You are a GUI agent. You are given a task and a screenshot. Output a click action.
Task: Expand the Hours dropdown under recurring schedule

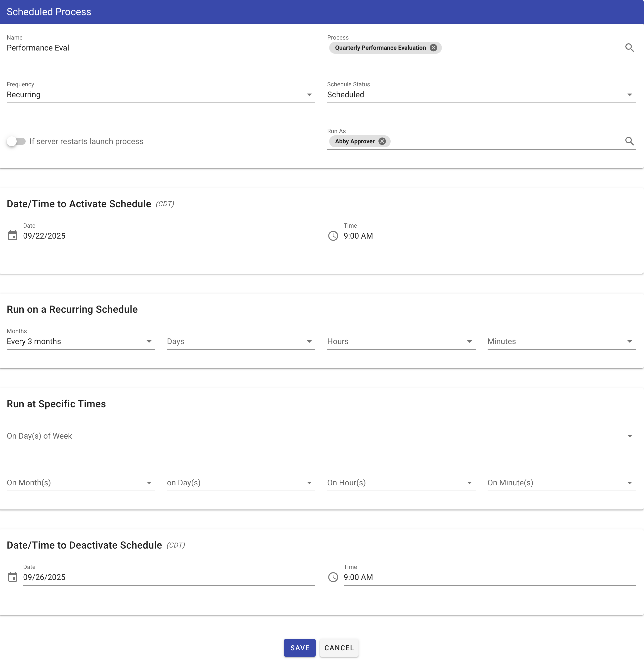(470, 341)
